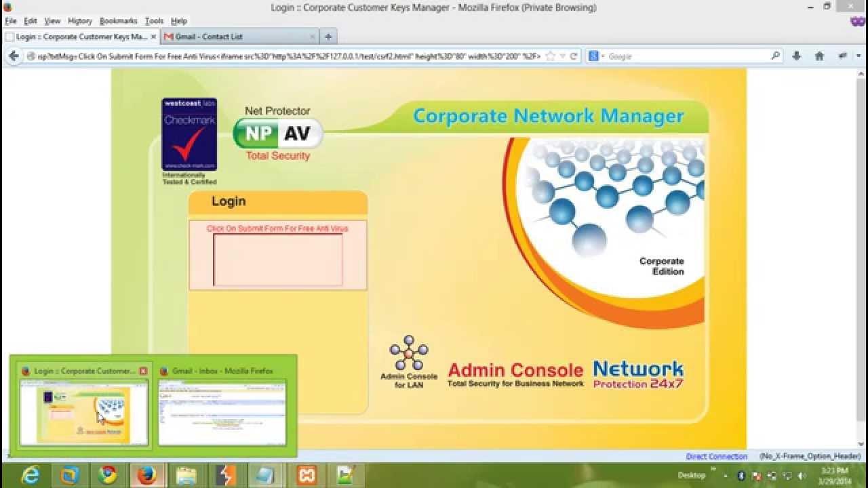Close the Login Corporate Customer Keys tab

(153, 37)
